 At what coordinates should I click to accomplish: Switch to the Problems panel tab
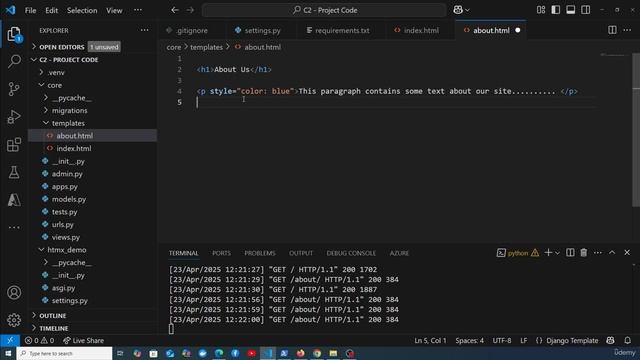click(260, 253)
